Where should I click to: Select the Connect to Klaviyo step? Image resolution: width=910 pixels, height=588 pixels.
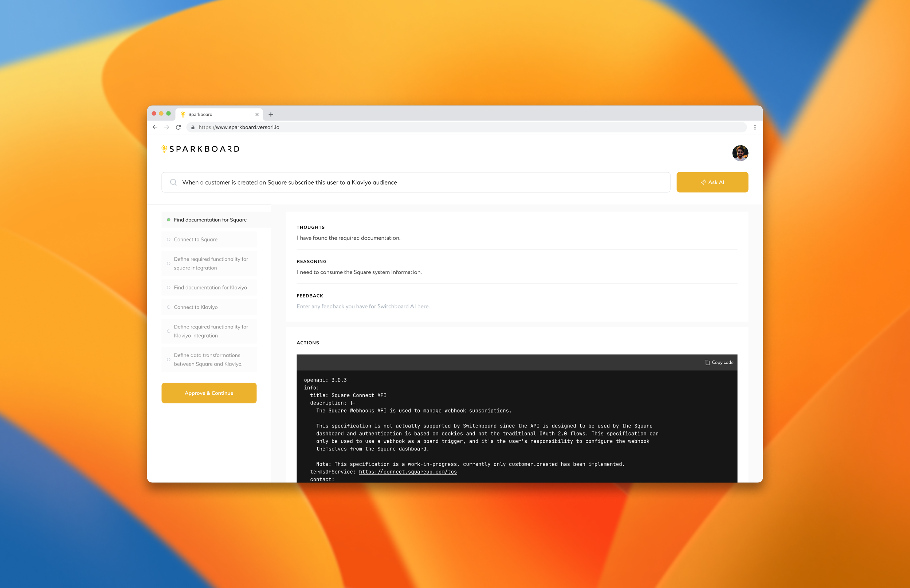coord(196,307)
